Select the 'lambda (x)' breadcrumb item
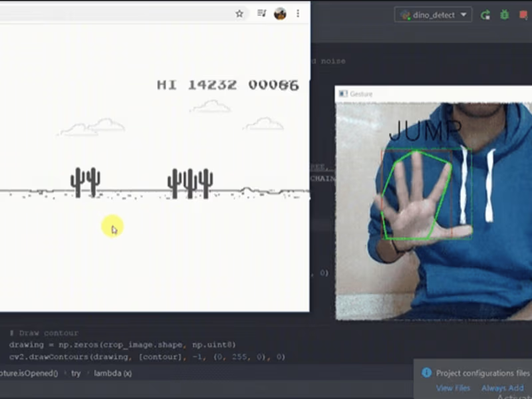This screenshot has height=399, width=532. [112, 373]
